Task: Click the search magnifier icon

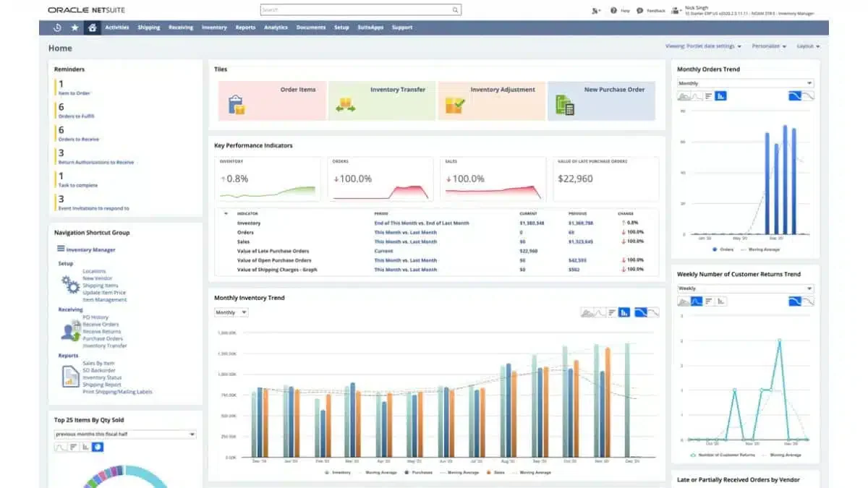Action: (455, 10)
